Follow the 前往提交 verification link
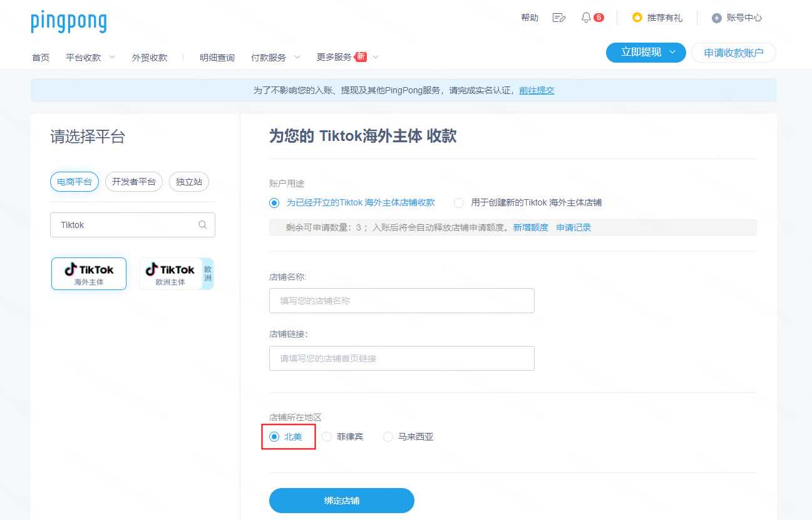The image size is (812, 520). click(537, 90)
